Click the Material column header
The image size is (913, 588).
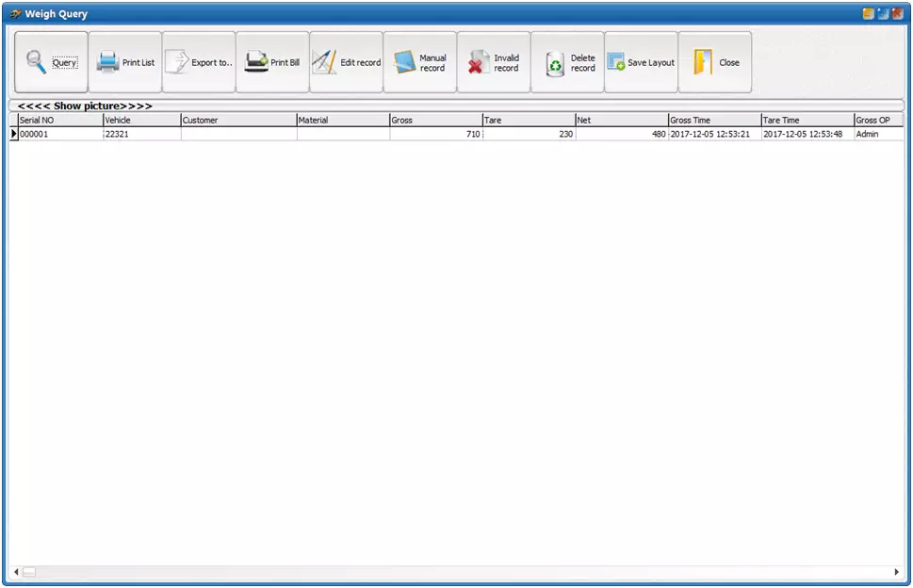tap(343, 120)
